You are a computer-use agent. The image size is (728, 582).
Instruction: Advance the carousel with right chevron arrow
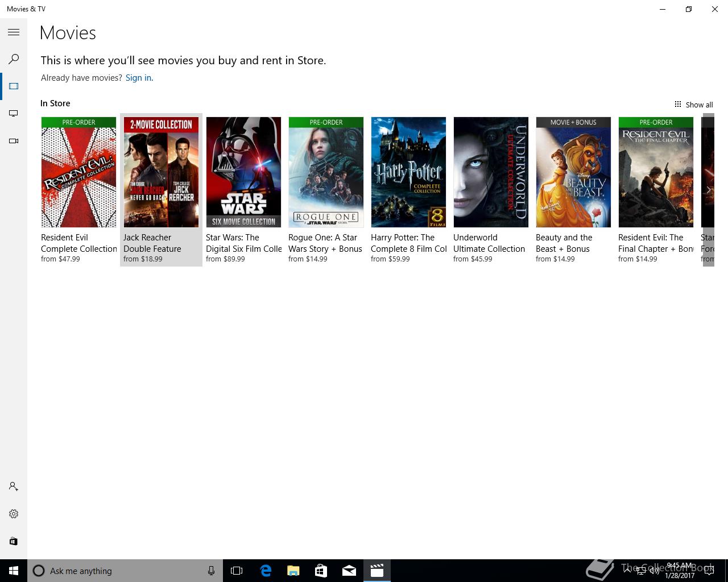pyautogui.click(x=708, y=190)
